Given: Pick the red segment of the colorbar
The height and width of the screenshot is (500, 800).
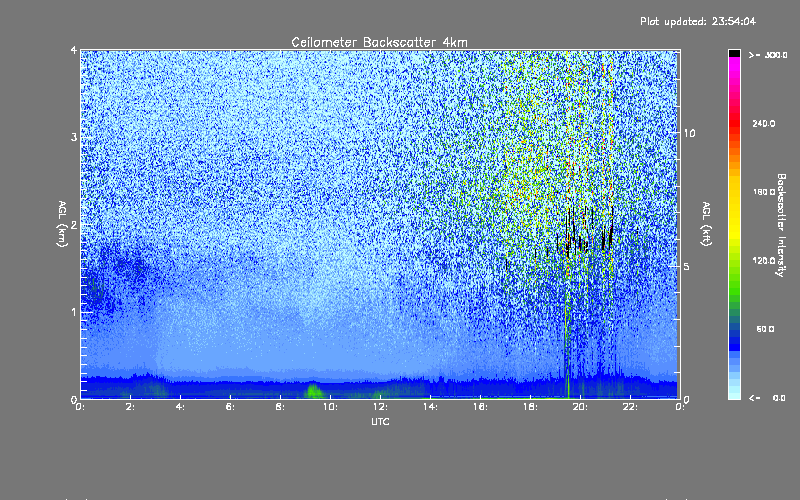Looking at the screenshot, I should pyautogui.click(x=734, y=121).
